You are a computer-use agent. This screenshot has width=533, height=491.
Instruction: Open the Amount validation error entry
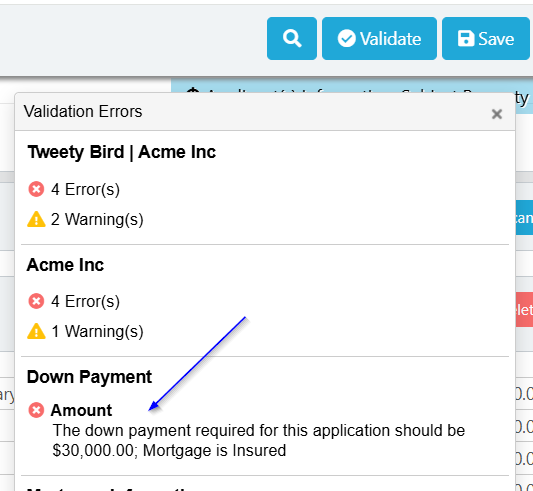tap(81, 410)
